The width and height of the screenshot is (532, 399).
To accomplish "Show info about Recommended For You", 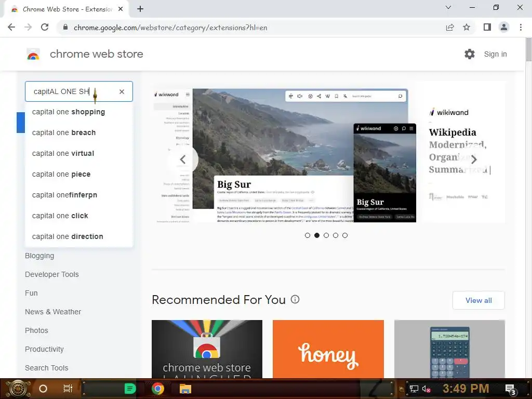I will (x=295, y=300).
